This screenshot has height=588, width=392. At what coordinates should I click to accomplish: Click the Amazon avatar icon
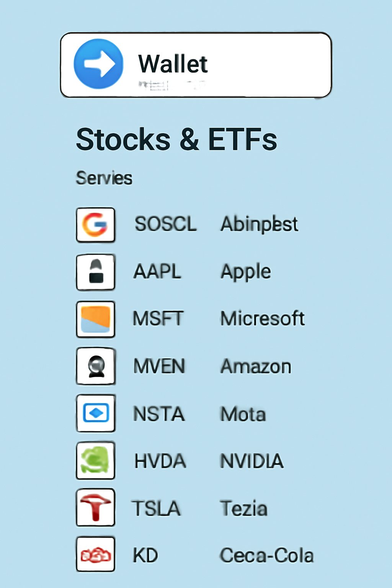coord(95,366)
